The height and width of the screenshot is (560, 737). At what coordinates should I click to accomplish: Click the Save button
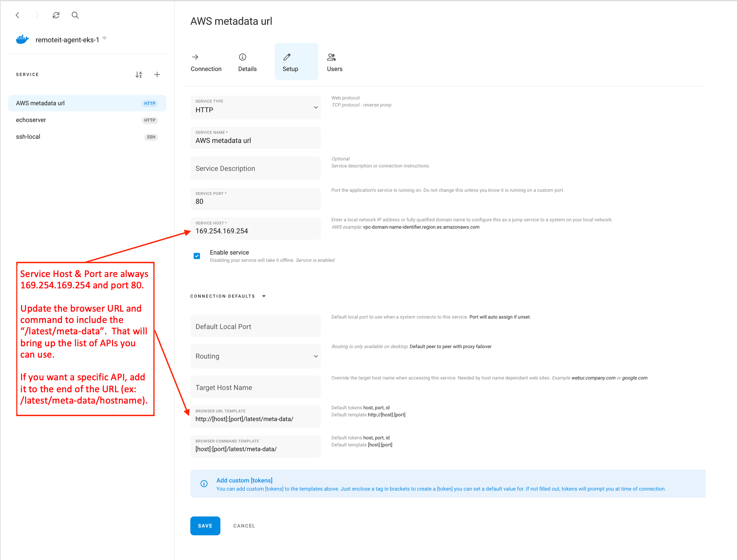point(205,526)
